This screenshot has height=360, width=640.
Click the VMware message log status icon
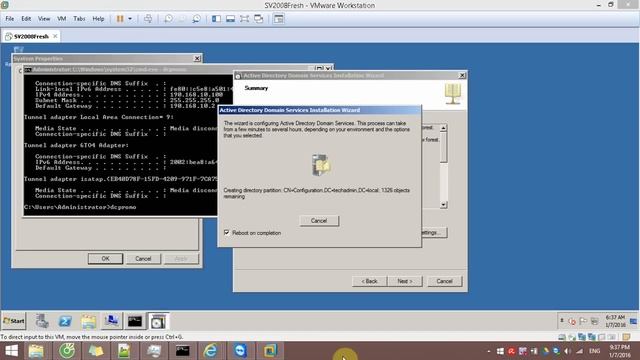click(x=626, y=337)
